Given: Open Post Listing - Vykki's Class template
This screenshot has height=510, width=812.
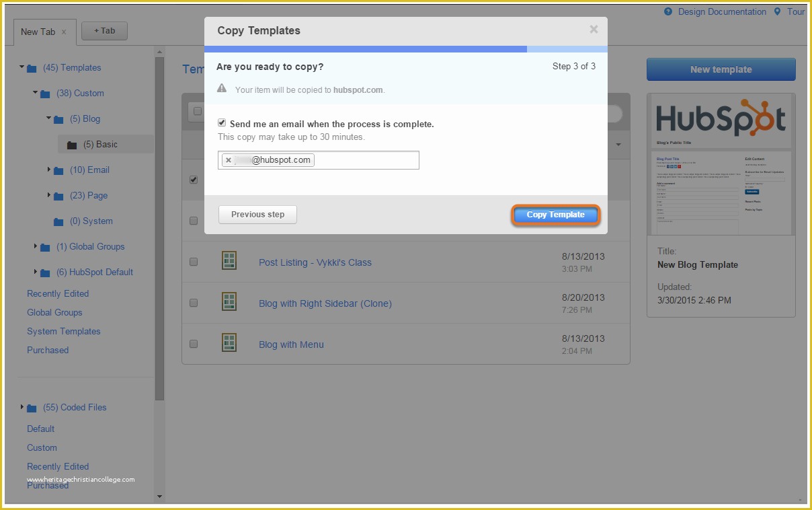Looking at the screenshot, I should pos(315,262).
